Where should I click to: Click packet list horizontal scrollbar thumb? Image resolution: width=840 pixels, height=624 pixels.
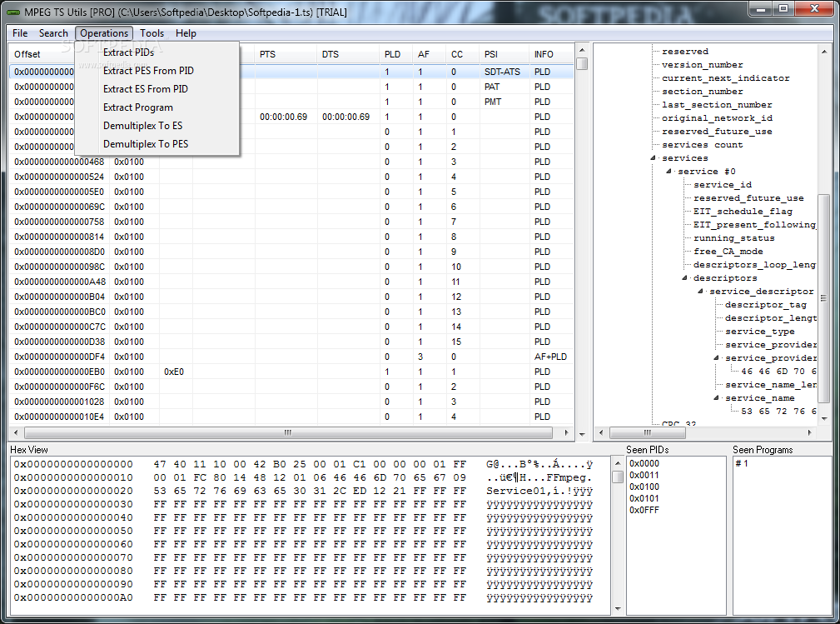coord(288,432)
